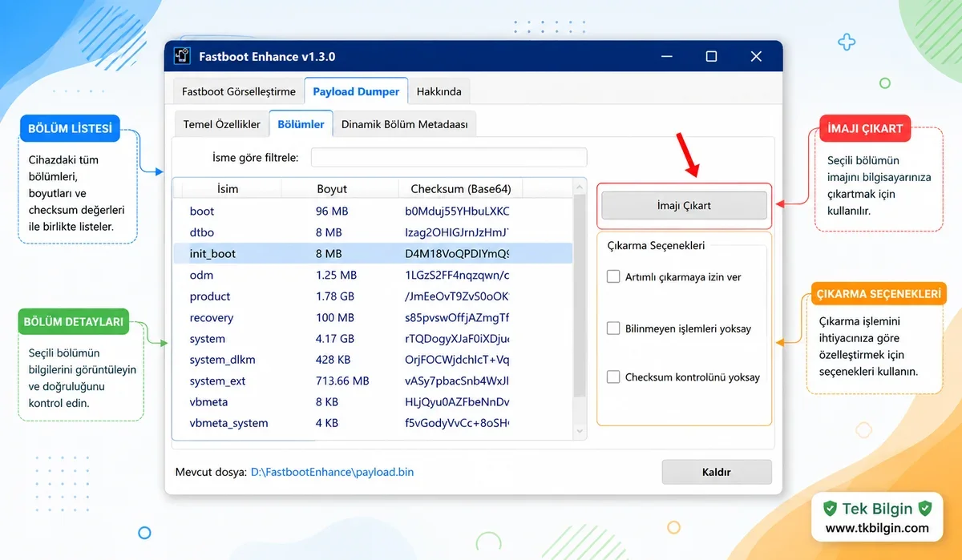Enable Checksum kontrolünü yoksay checkbox
The image size is (962, 560).
(x=613, y=377)
